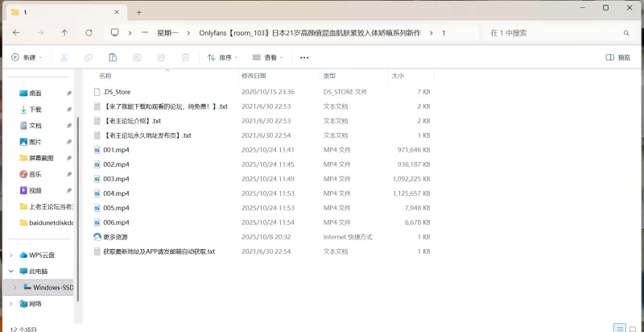Switch to details view in status bar

619,328
